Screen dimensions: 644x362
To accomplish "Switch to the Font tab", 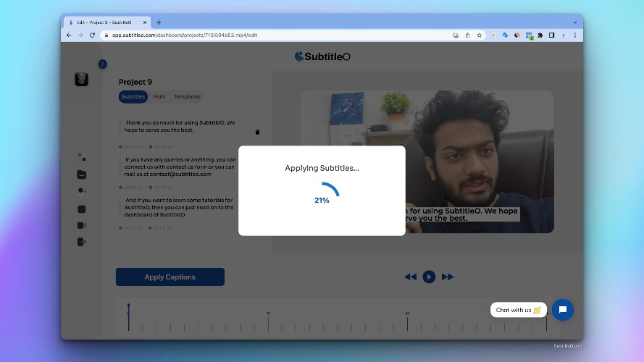I will click(x=159, y=96).
